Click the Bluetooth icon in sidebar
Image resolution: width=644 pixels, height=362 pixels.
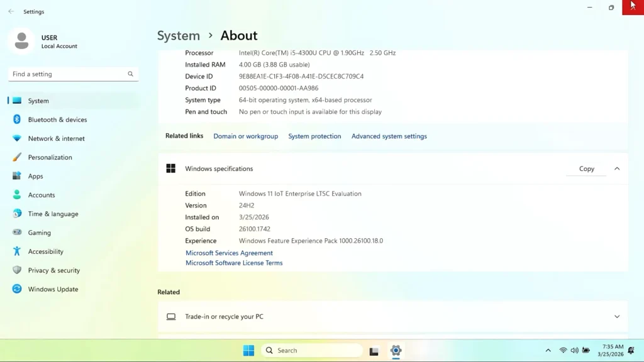point(17,119)
